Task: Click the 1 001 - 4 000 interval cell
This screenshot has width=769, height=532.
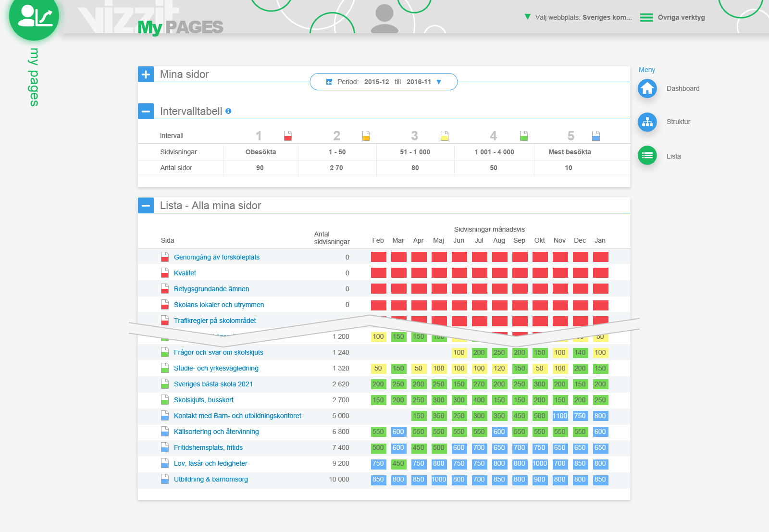Action: click(x=494, y=152)
